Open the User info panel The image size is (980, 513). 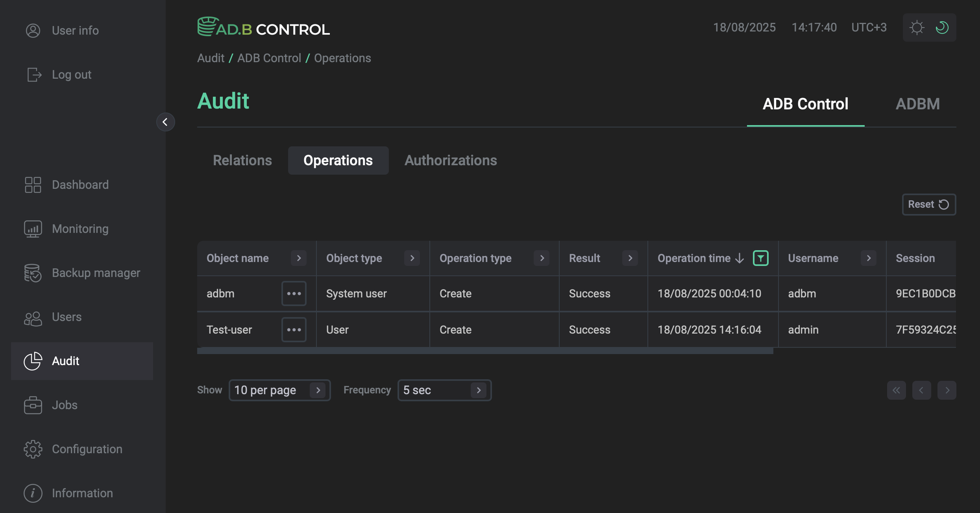[75, 30]
